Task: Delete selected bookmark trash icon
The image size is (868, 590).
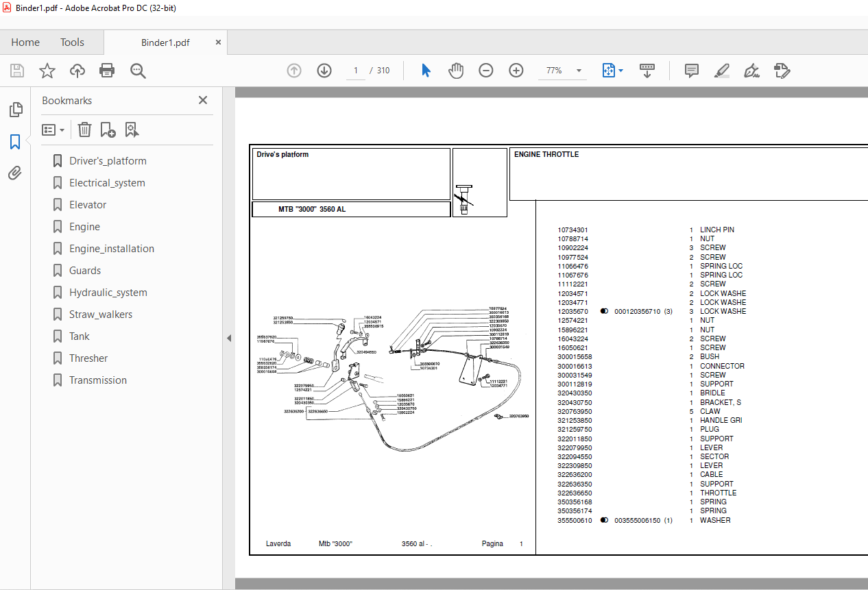Action: pos(84,130)
